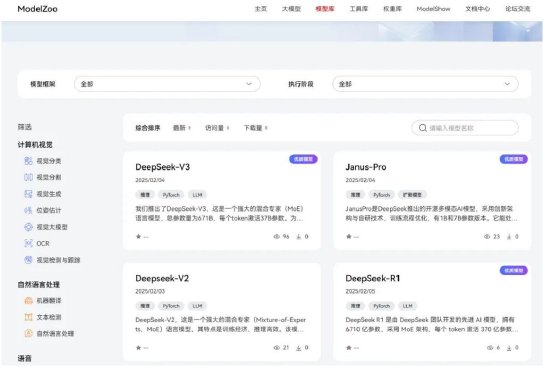Click the PyTorch tag on DeepSeek-V3 card

point(171,195)
